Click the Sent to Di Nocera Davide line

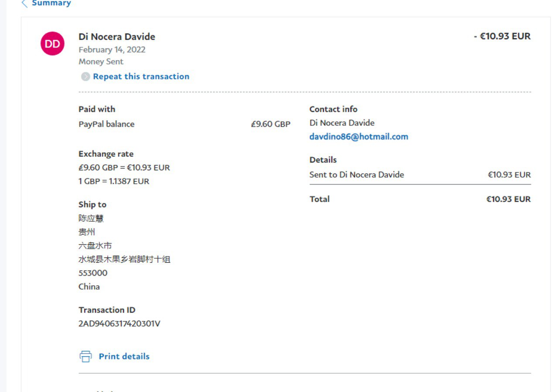tap(357, 175)
